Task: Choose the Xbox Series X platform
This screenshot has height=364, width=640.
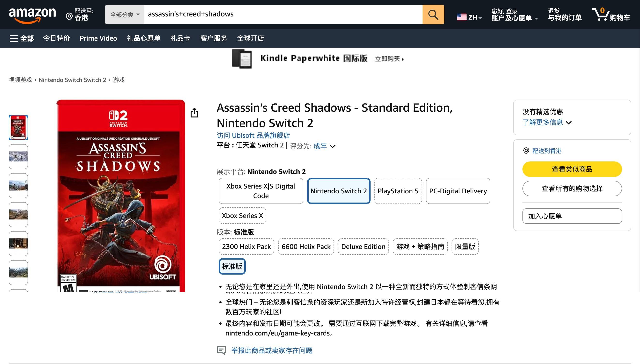Action: tap(242, 216)
